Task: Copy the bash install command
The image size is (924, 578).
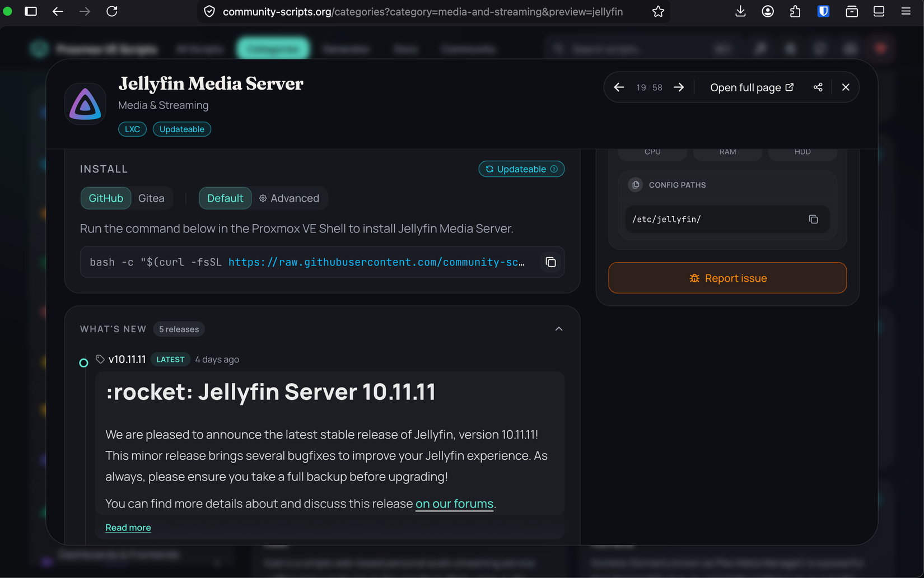Action: tap(550, 262)
